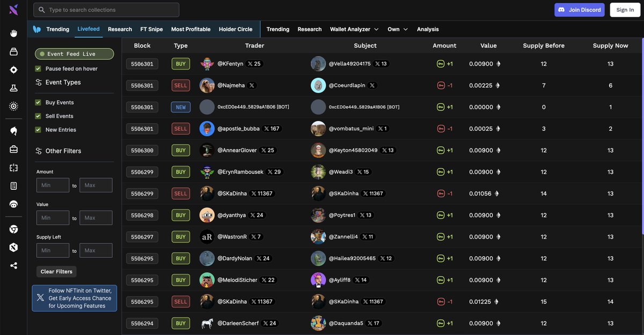The width and height of the screenshot is (644, 335).
Task: Expand the Wallet Analyzer dropdown
Action: click(354, 29)
